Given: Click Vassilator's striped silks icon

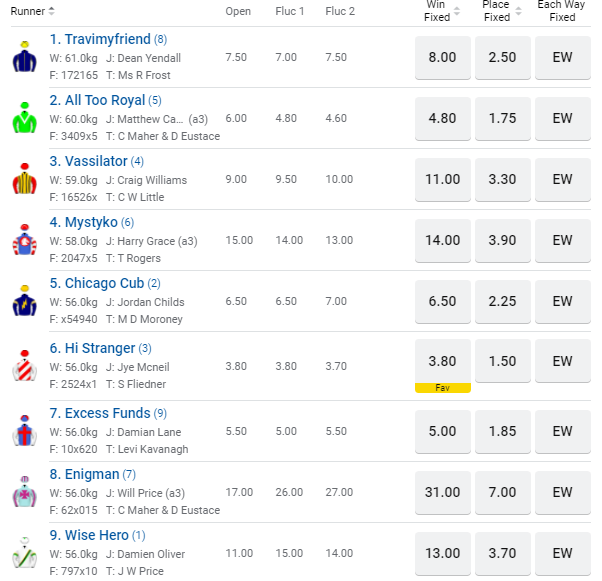Looking at the screenshot, I should 24,180.
